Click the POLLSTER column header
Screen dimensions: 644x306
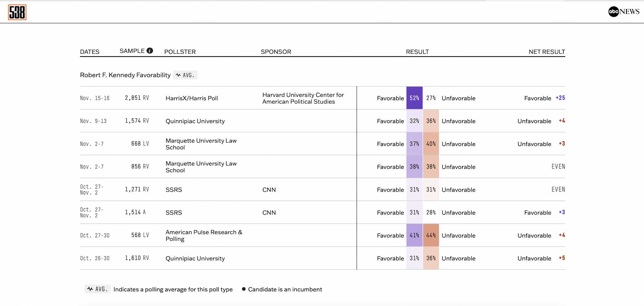point(180,52)
